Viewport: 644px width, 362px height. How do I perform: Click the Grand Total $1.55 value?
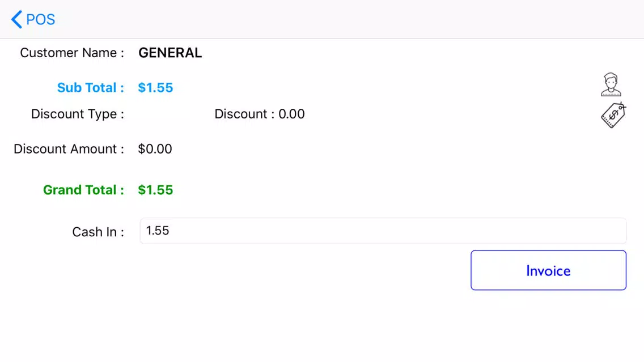pyautogui.click(x=155, y=190)
